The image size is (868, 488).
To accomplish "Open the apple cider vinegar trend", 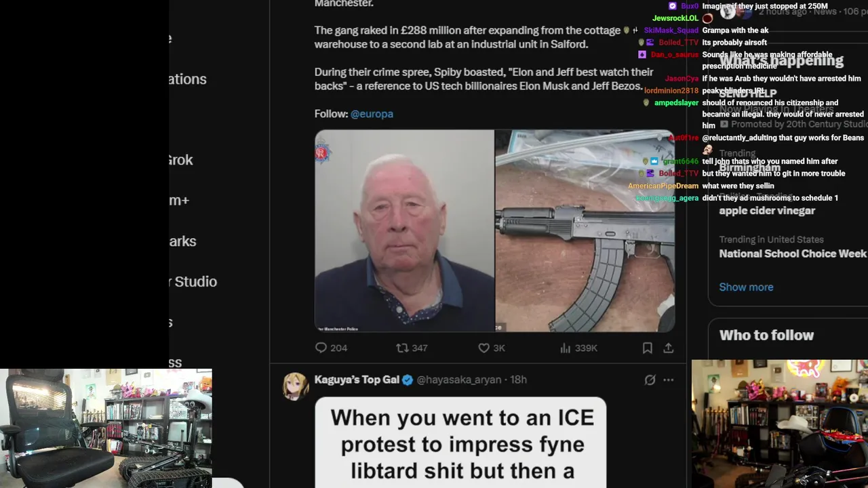I will [767, 211].
